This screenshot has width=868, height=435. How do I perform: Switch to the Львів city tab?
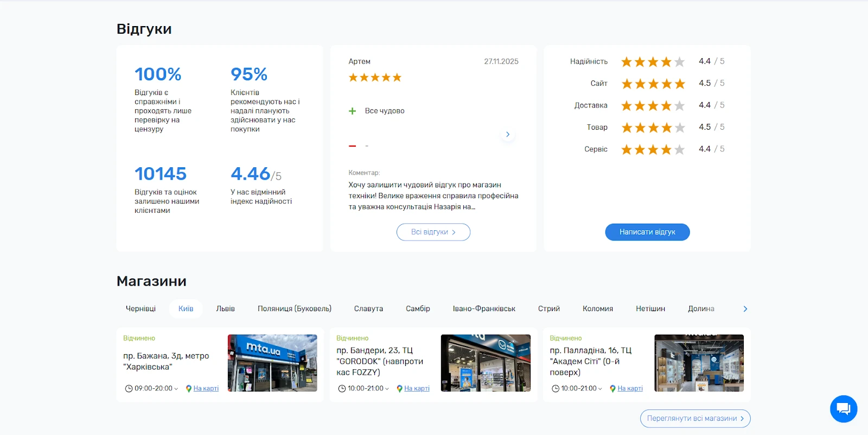coord(225,308)
